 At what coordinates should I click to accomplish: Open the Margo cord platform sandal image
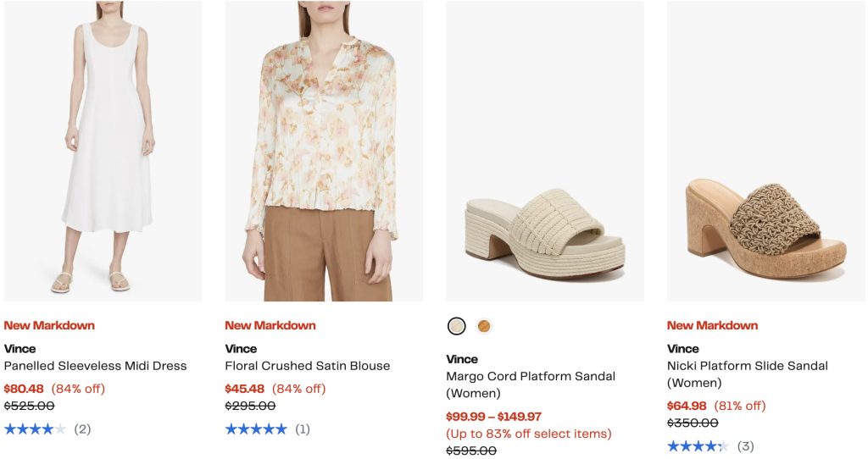(545, 151)
